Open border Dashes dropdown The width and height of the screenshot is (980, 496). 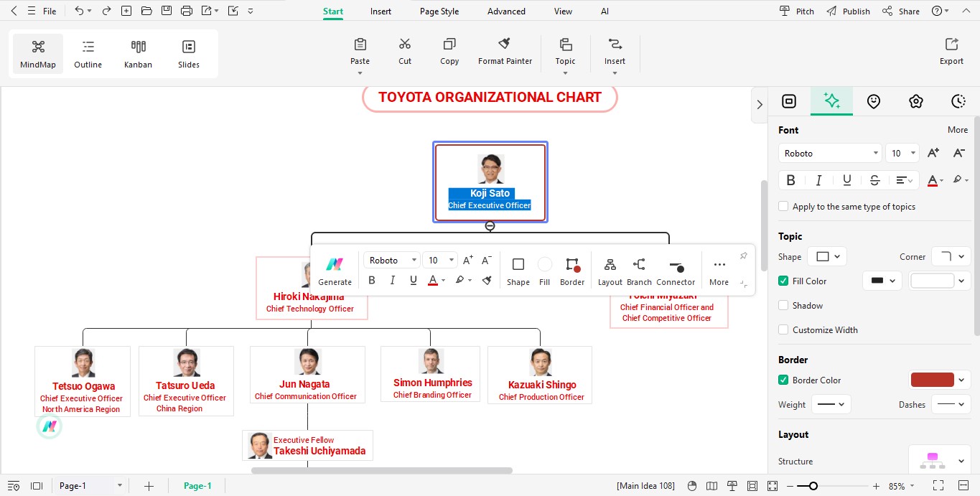pos(951,404)
